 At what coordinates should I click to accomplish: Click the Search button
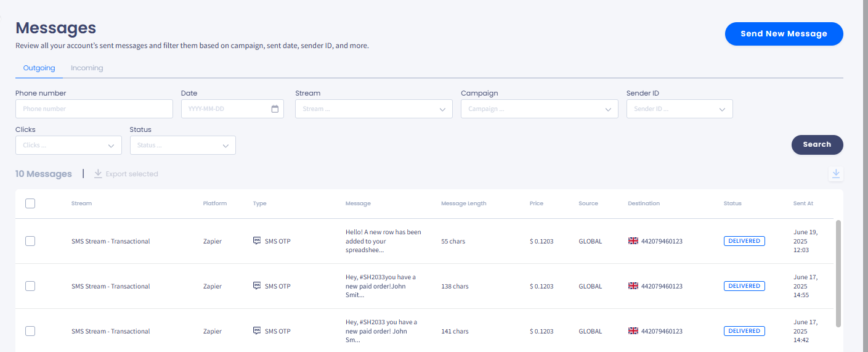[x=817, y=144]
